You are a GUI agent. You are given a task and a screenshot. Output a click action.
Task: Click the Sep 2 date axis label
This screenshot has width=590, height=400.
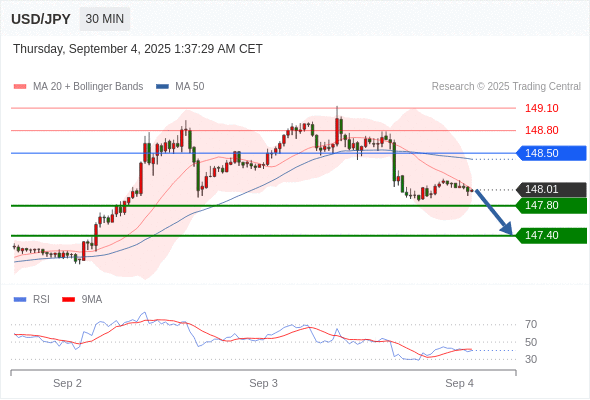pos(67,383)
